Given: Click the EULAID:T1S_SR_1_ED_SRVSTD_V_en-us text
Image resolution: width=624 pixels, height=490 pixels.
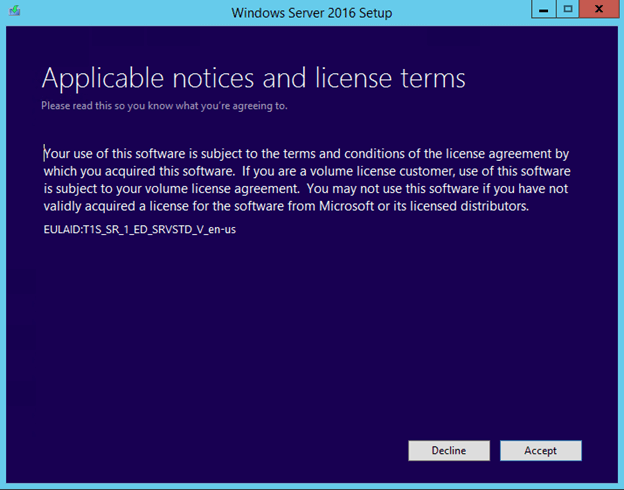Looking at the screenshot, I should coord(140,230).
